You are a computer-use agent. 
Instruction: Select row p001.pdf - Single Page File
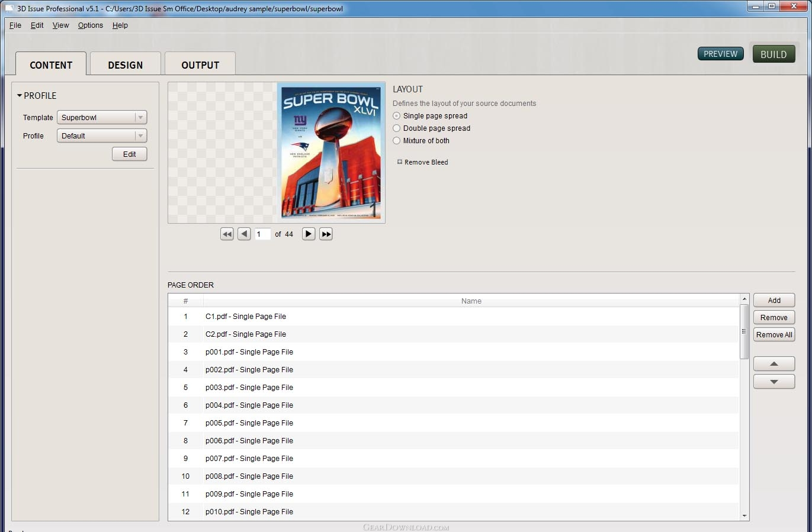point(454,352)
